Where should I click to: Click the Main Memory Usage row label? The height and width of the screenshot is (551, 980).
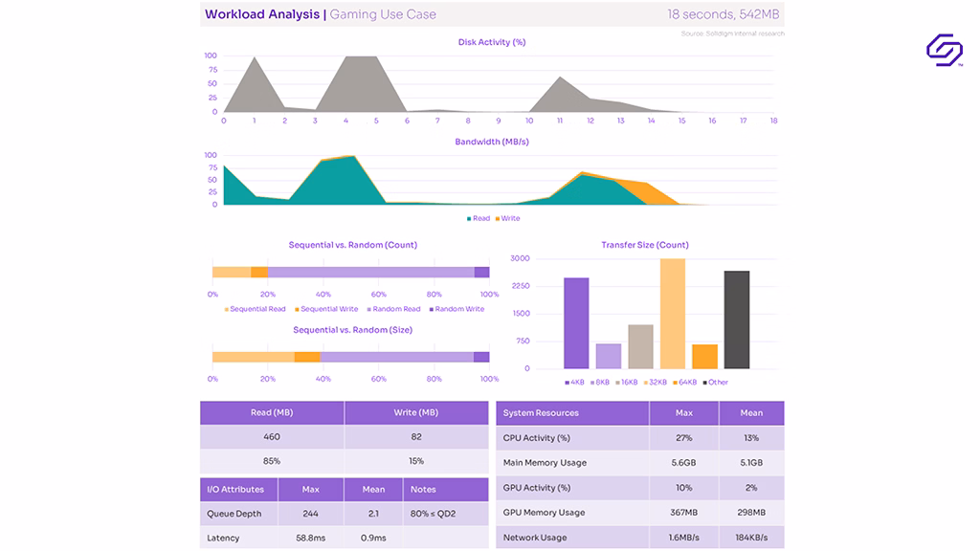coord(545,463)
